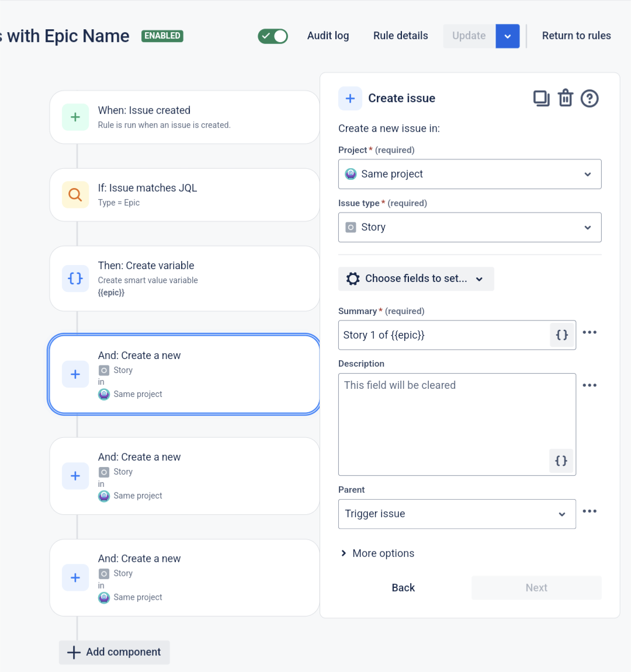Delete the Create issue action via trash icon

565,98
